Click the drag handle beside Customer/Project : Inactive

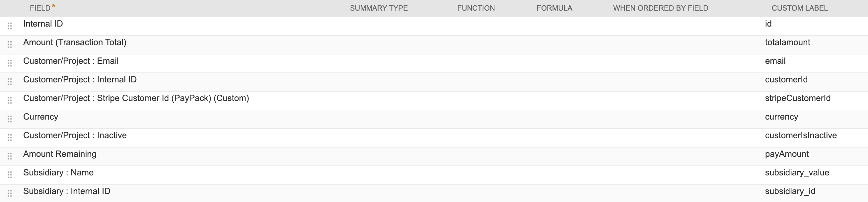coord(9,137)
